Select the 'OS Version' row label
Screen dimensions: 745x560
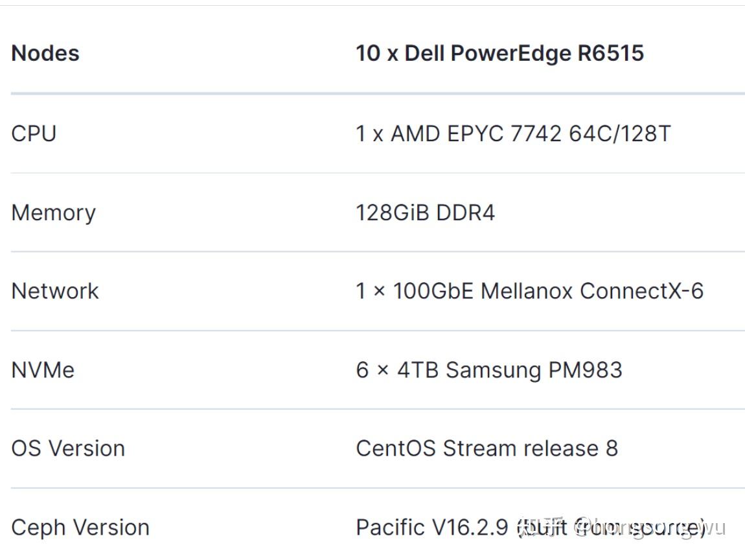click(x=68, y=448)
